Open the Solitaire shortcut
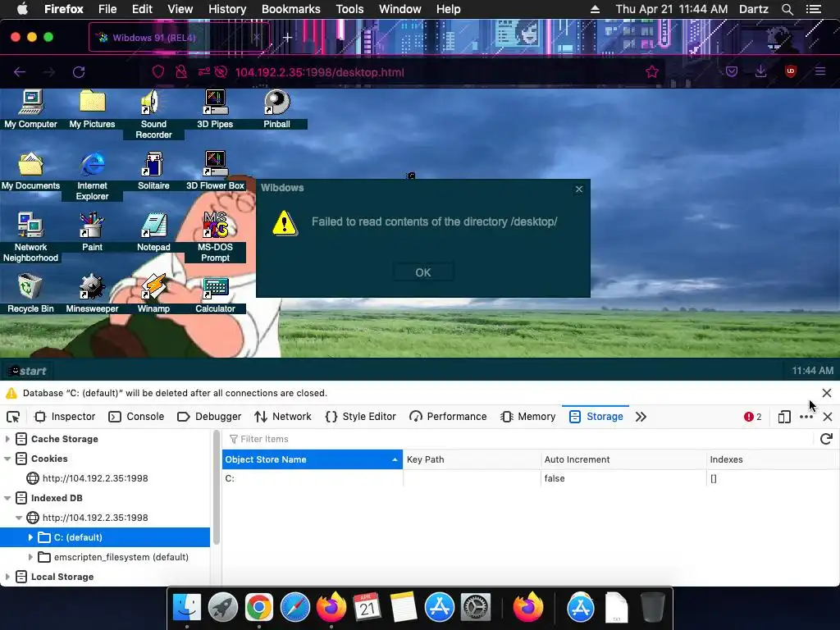 pyautogui.click(x=153, y=171)
